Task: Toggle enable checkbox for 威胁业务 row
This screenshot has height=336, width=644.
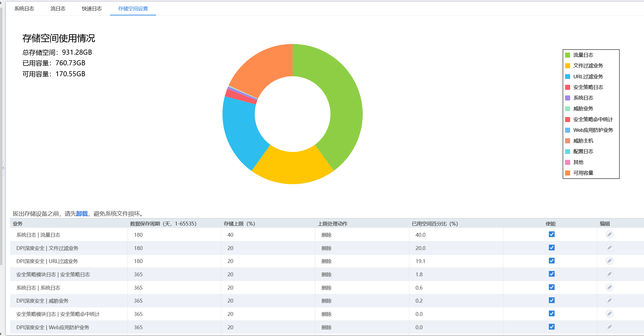Action: [551, 300]
